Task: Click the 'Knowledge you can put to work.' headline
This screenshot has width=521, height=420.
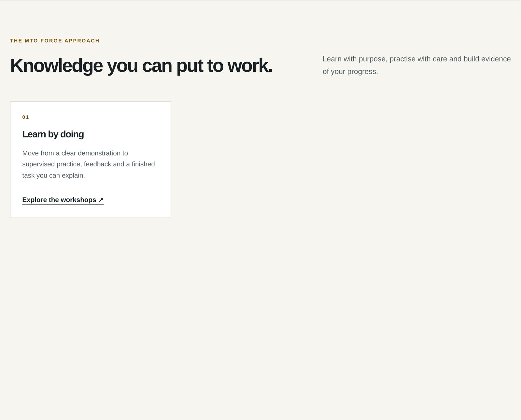Action: [x=141, y=65]
